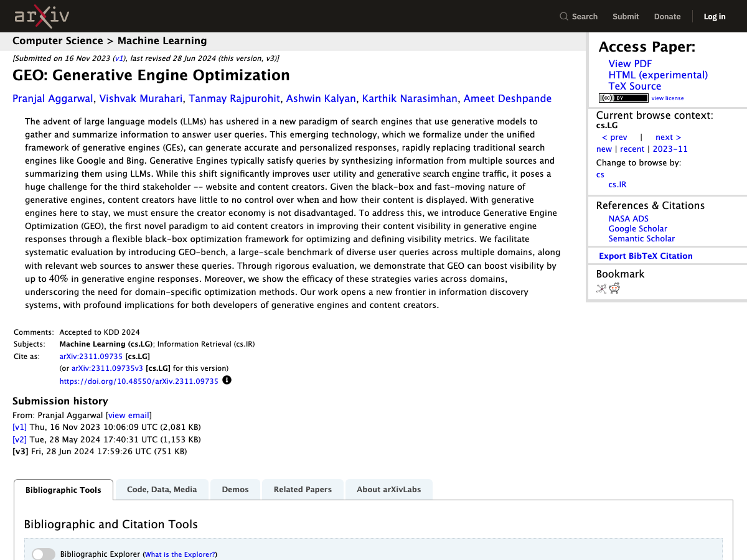Click Log in
This screenshot has width=747, height=560.
[715, 17]
